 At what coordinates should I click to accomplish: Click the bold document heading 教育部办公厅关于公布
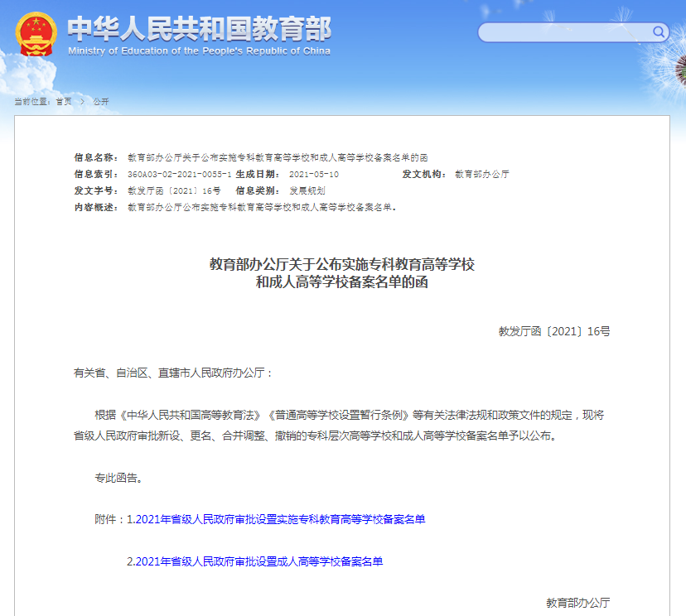pyautogui.click(x=341, y=264)
